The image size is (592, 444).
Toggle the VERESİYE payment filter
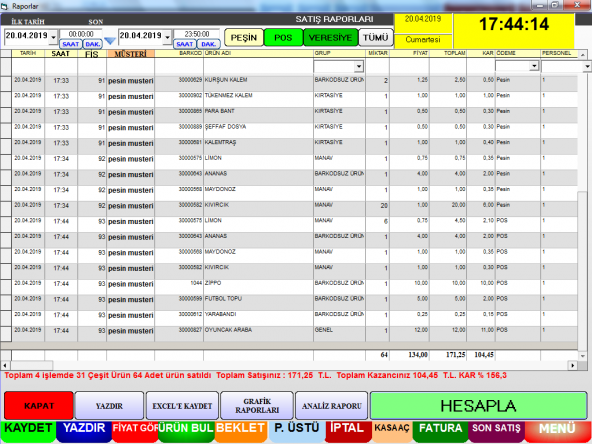[330, 38]
